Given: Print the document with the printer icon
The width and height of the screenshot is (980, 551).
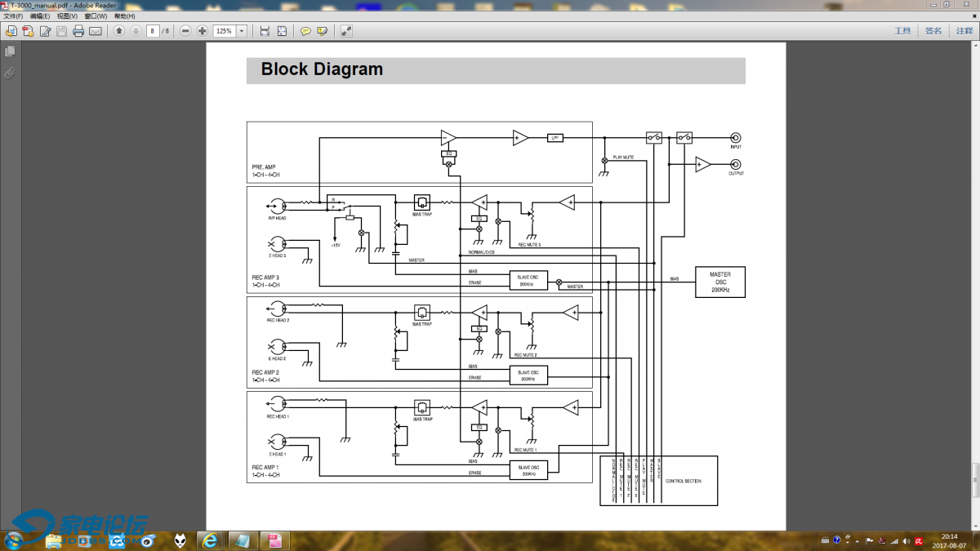Looking at the screenshot, I should click(78, 31).
